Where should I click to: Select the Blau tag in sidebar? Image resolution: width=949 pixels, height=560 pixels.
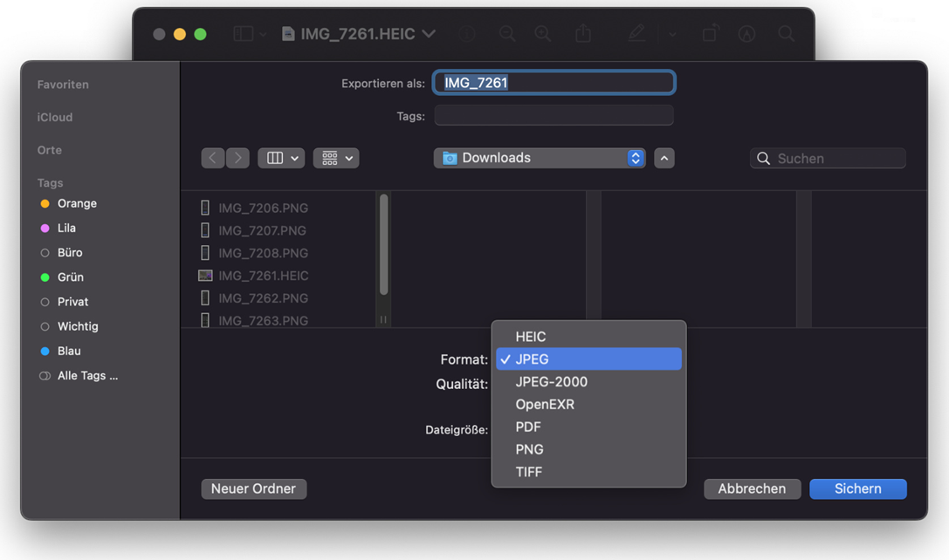(69, 351)
